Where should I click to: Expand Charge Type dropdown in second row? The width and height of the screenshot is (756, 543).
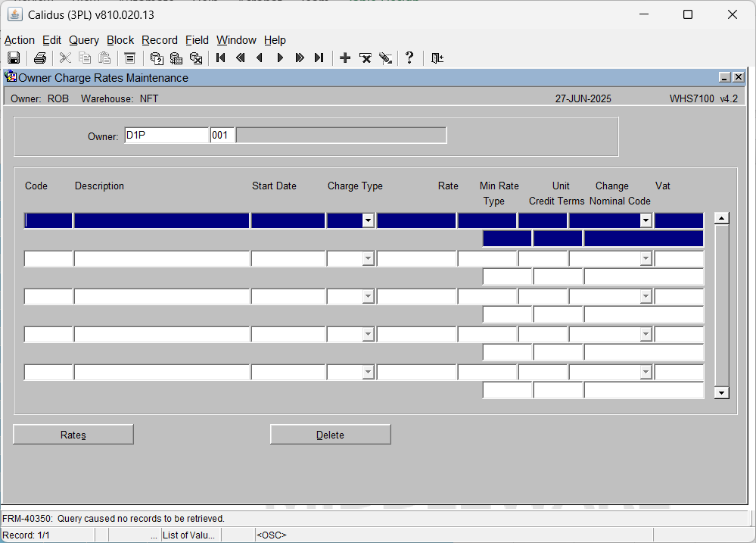(x=368, y=259)
